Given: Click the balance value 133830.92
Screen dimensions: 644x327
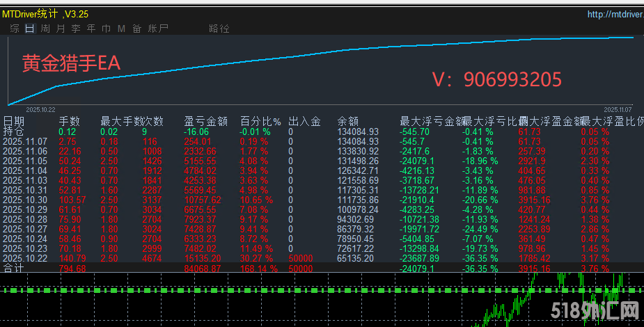Looking at the screenshot, I should click(x=358, y=152).
